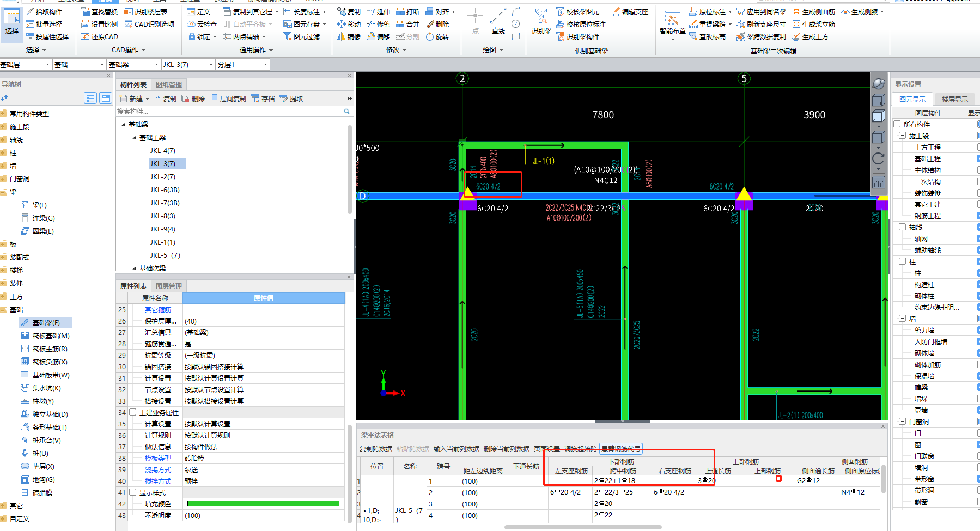
Task: Click 设置比例 set scale tool
Action: tap(99, 24)
